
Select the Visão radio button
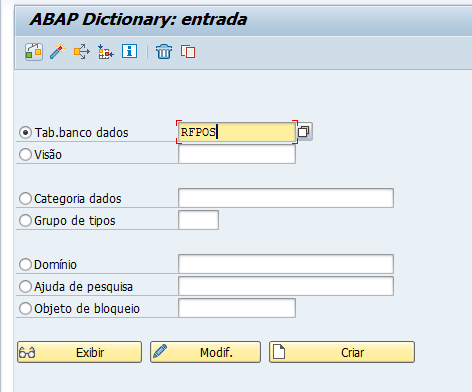25,154
